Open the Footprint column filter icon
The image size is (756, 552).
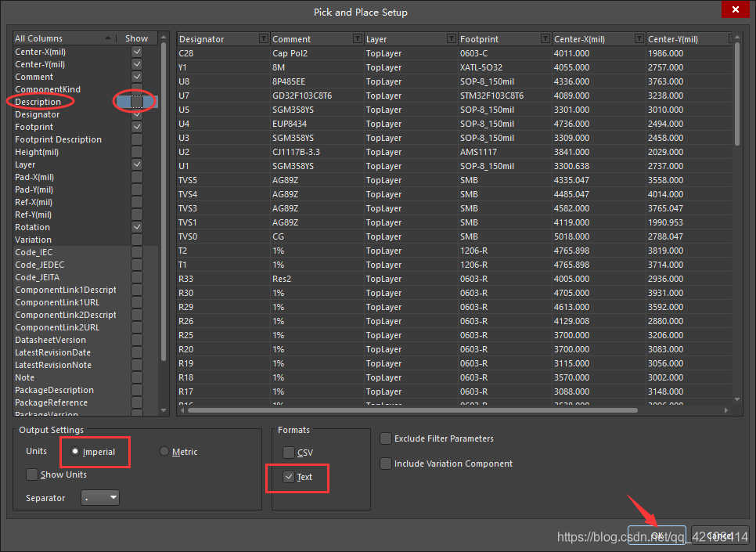click(x=545, y=38)
